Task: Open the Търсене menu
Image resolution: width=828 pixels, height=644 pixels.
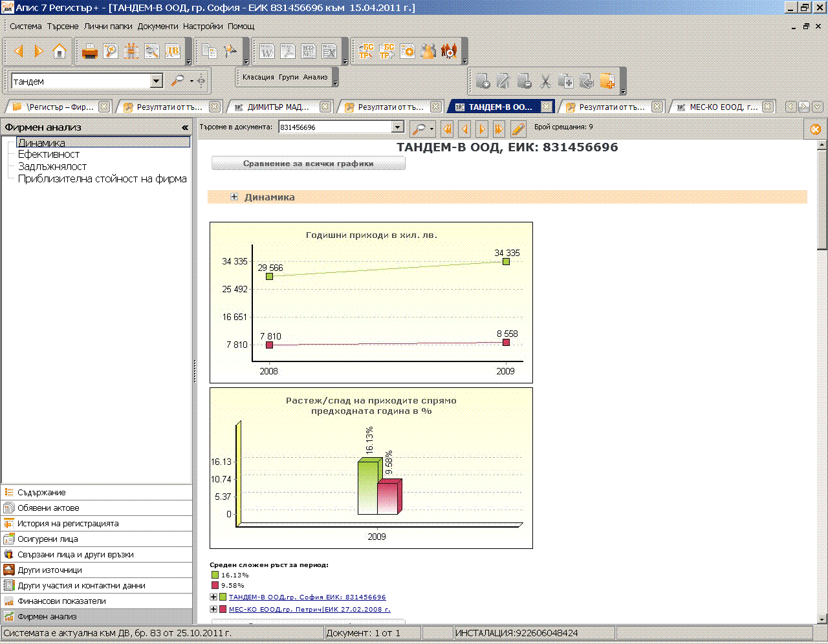Action: click(x=63, y=27)
